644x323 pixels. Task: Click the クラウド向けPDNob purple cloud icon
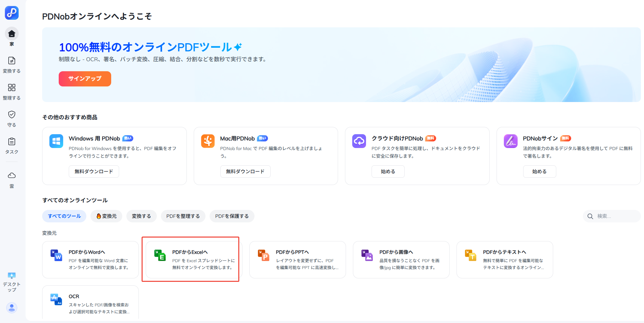click(359, 141)
